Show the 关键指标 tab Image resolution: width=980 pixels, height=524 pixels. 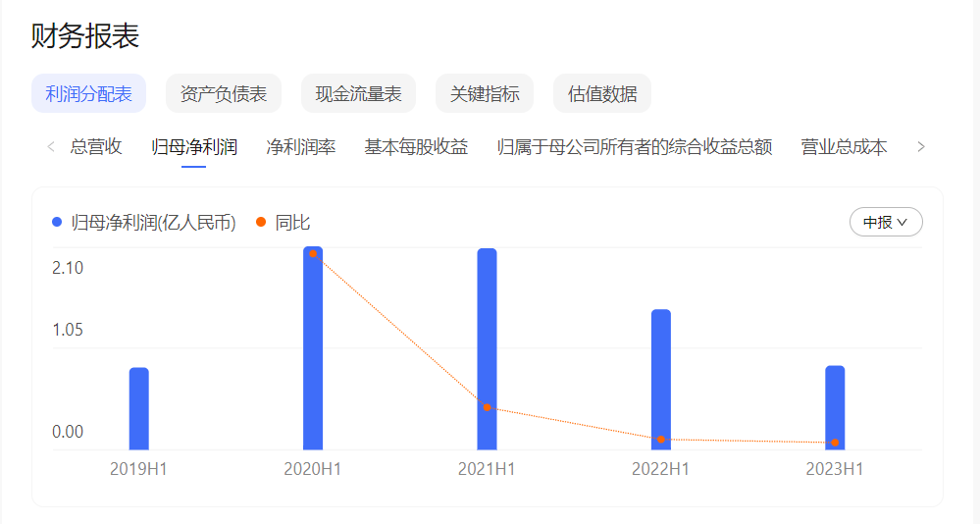[485, 94]
